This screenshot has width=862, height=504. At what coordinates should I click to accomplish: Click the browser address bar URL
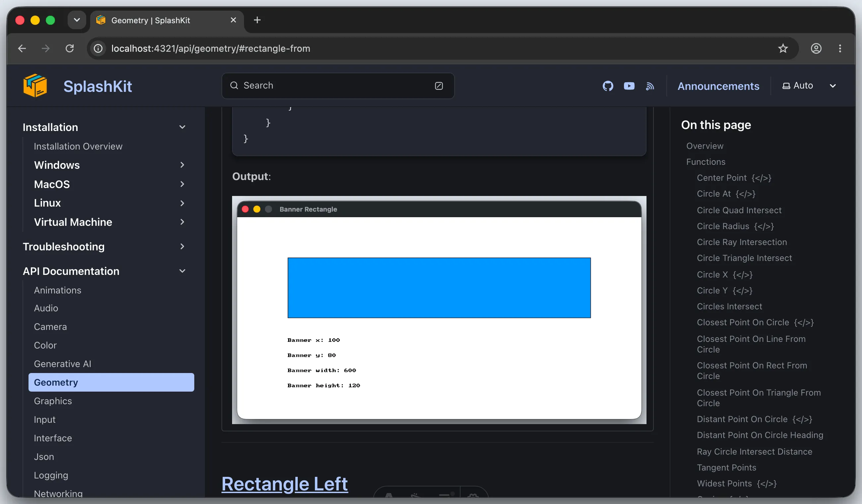pos(211,49)
